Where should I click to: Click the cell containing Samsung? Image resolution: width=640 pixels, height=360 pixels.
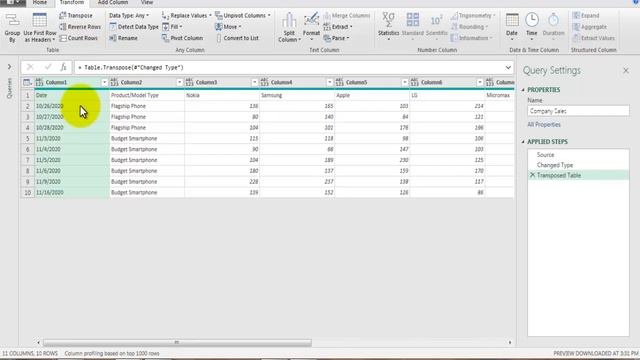(x=297, y=95)
